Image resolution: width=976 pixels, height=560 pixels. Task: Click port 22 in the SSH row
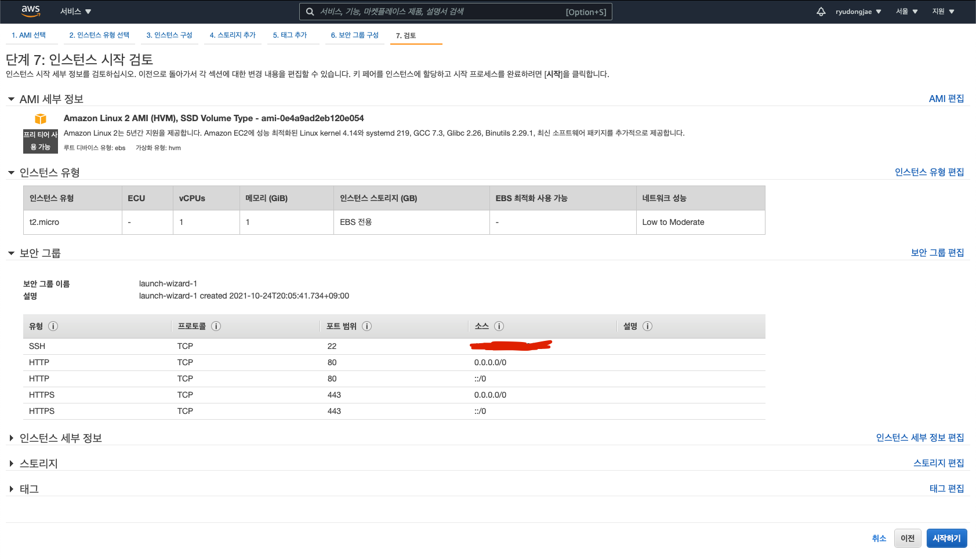coord(332,347)
